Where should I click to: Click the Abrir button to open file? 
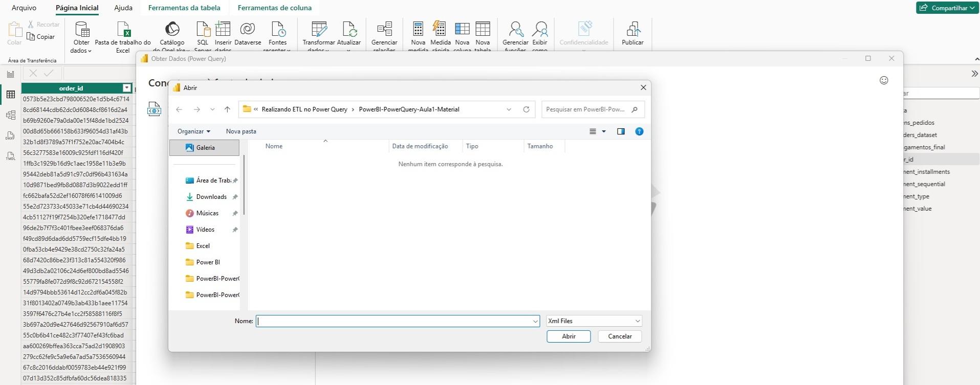(569, 336)
